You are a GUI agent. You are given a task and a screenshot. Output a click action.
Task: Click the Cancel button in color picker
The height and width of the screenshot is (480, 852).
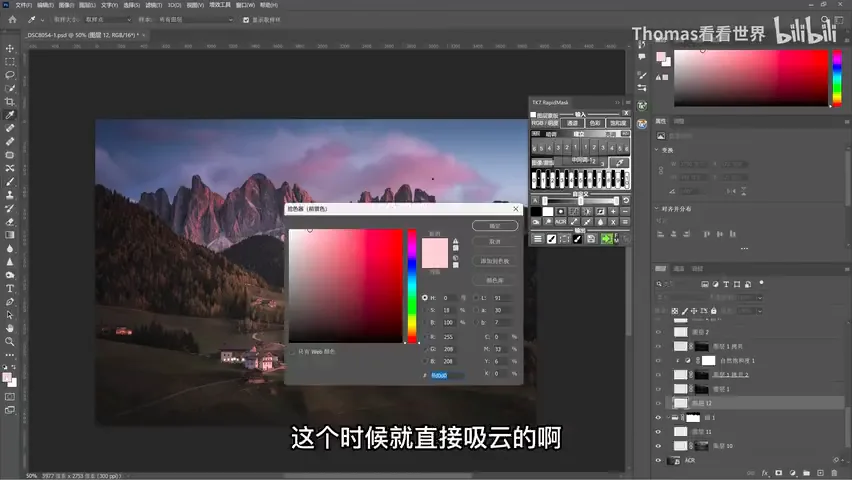pyautogui.click(x=494, y=241)
